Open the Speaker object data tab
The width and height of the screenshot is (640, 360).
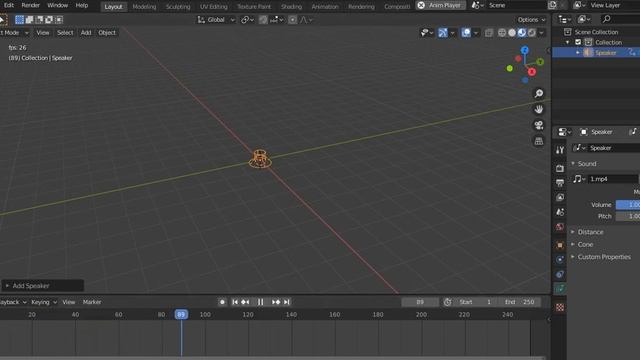tap(560, 289)
